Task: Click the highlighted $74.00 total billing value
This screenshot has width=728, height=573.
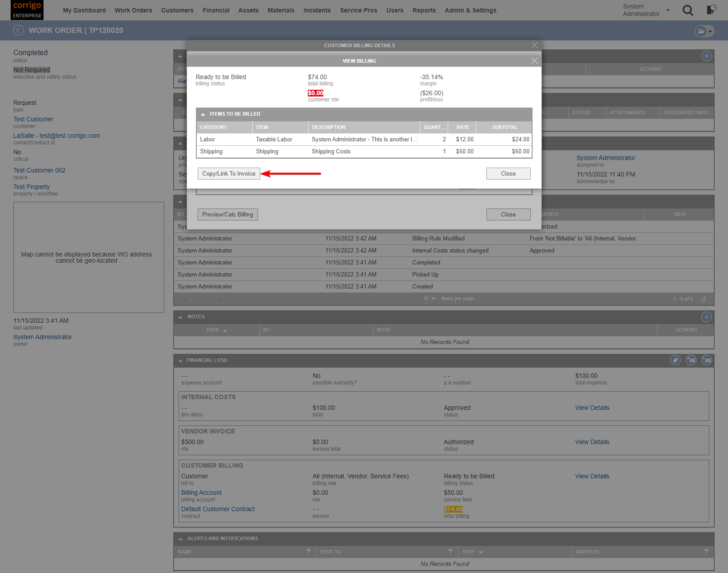Action: coord(453,509)
